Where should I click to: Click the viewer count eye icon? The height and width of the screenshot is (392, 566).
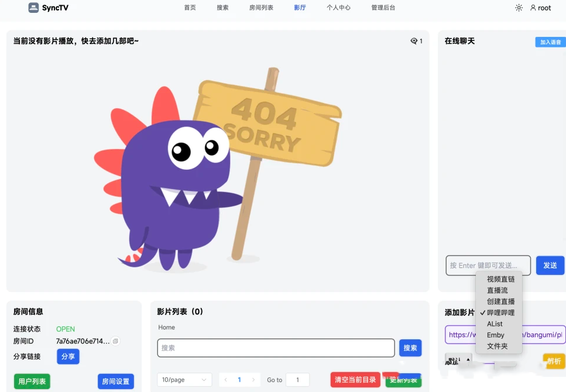click(x=414, y=41)
